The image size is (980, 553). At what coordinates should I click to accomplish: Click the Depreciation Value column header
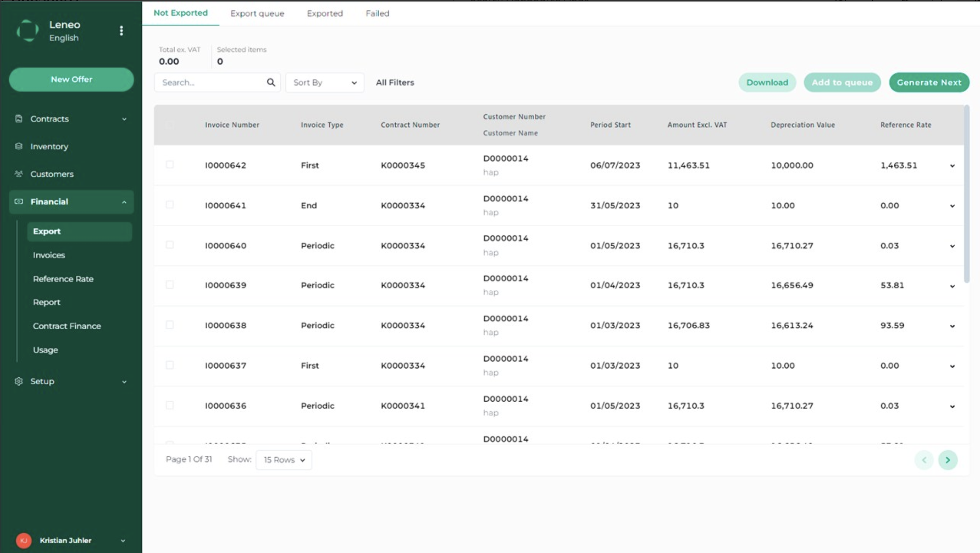tap(803, 125)
